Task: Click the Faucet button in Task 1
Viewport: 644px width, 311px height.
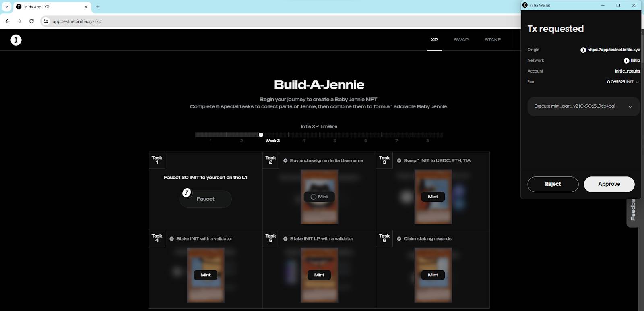Action: [x=205, y=199]
